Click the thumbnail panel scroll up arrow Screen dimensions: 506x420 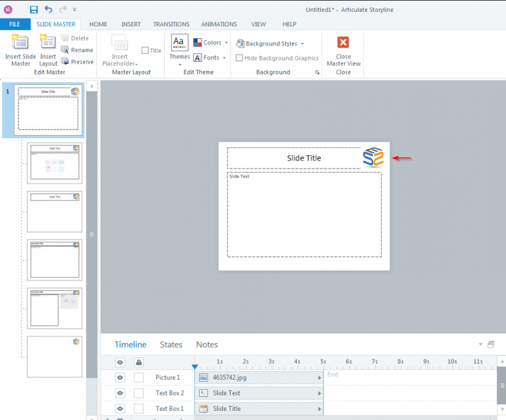pyautogui.click(x=92, y=86)
